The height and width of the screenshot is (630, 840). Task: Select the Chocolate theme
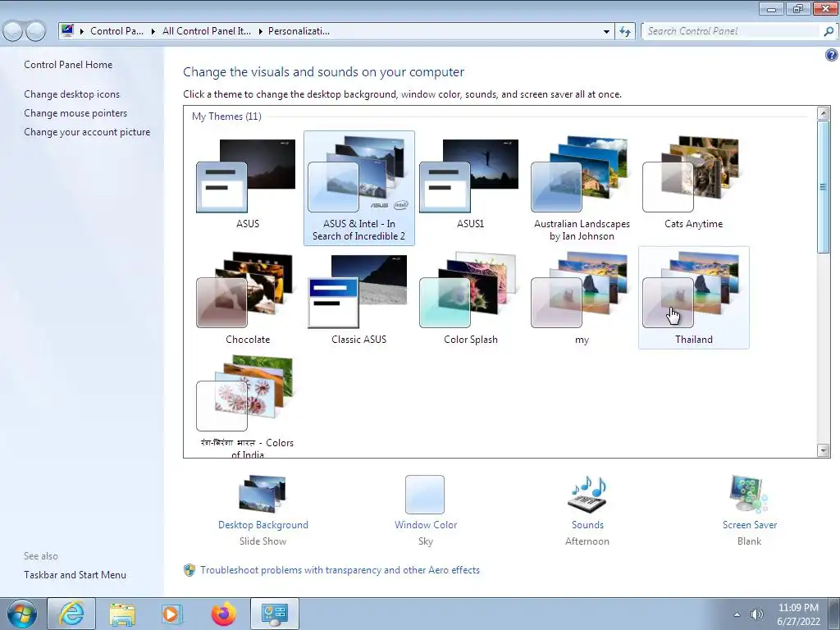click(246, 290)
